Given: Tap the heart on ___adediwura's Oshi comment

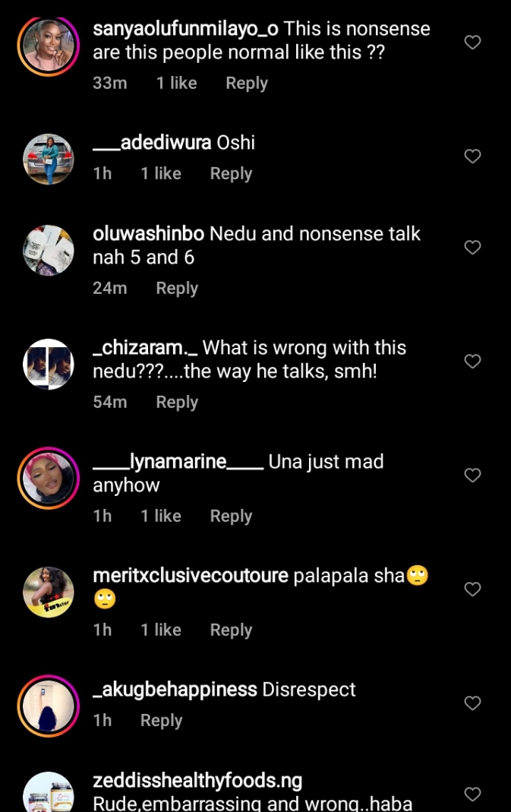Looking at the screenshot, I should click(472, 156).
